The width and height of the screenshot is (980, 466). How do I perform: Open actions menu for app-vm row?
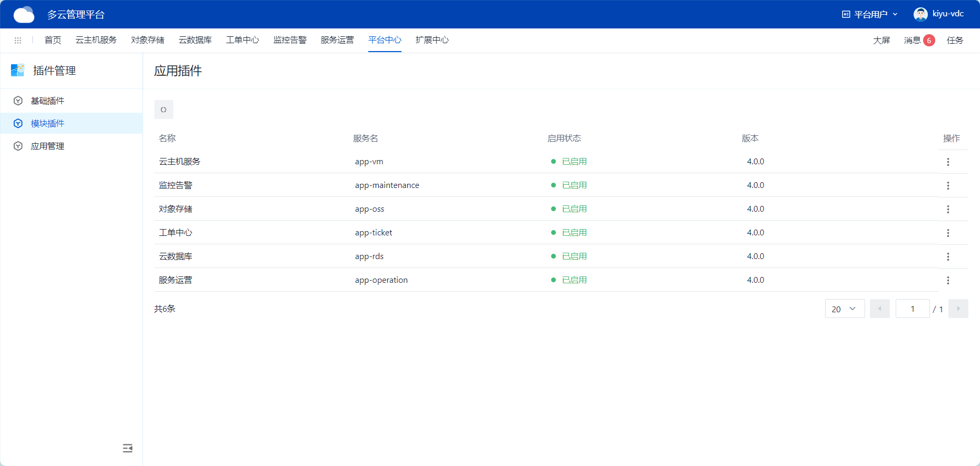point(947,162)
